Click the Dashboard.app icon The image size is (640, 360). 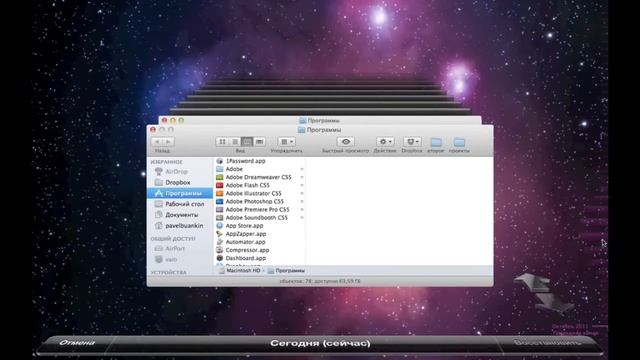220,258
